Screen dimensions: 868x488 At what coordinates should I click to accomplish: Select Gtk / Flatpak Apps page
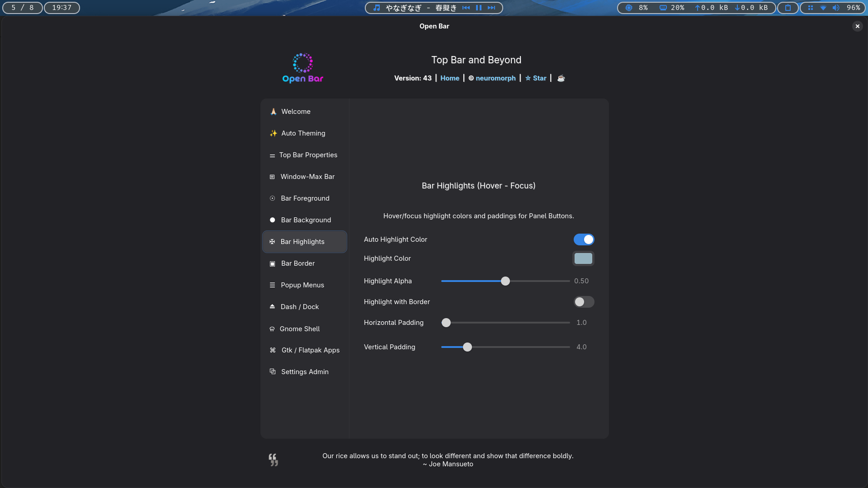tap(310, 350)
